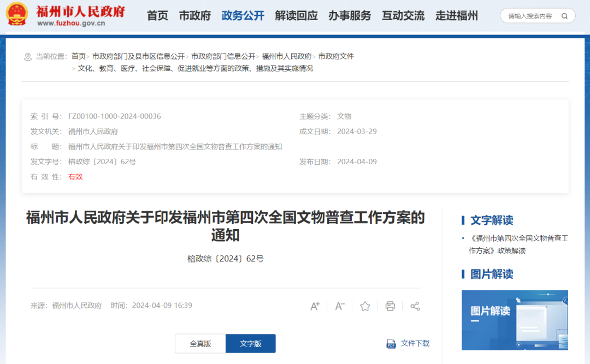
Task: Click breadcrumb 文化、教育、医疗 policy category
Action: [195, 68]
